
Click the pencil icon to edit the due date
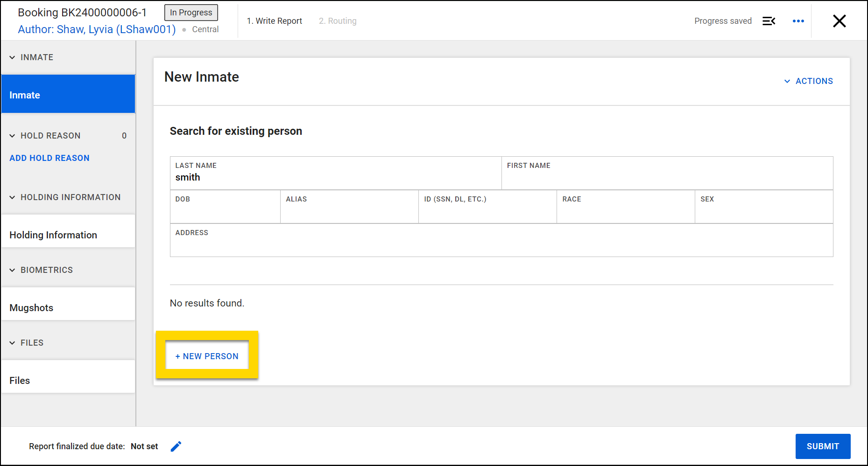pyautogui.click(x=176, y=446)
